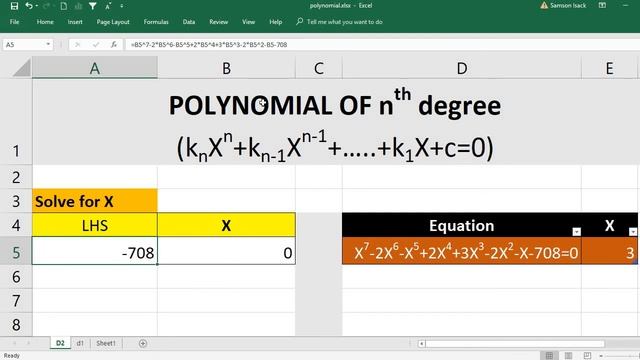This screenshot has height=360, width=640.
Task: Select cell B5 containing 0
Action: pos(226,251)
